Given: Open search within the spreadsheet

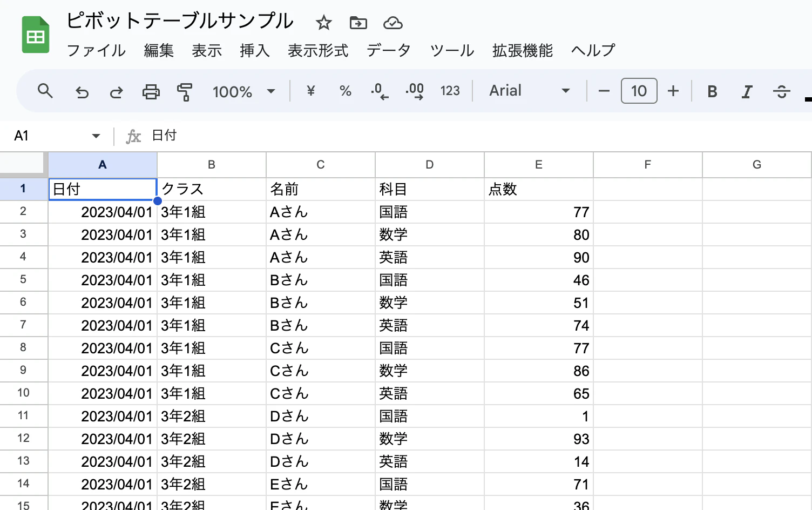Looking at the screenshot, I should (45, 91).
